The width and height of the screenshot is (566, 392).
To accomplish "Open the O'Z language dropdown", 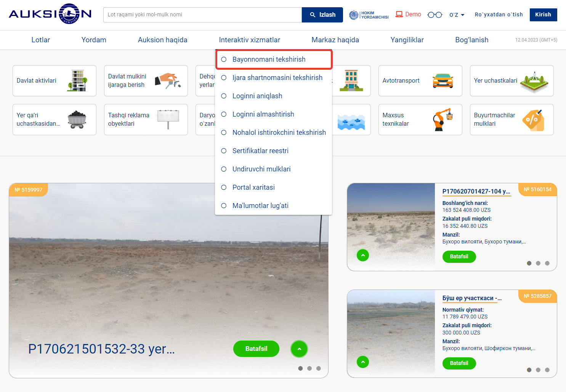I will 457,15.
